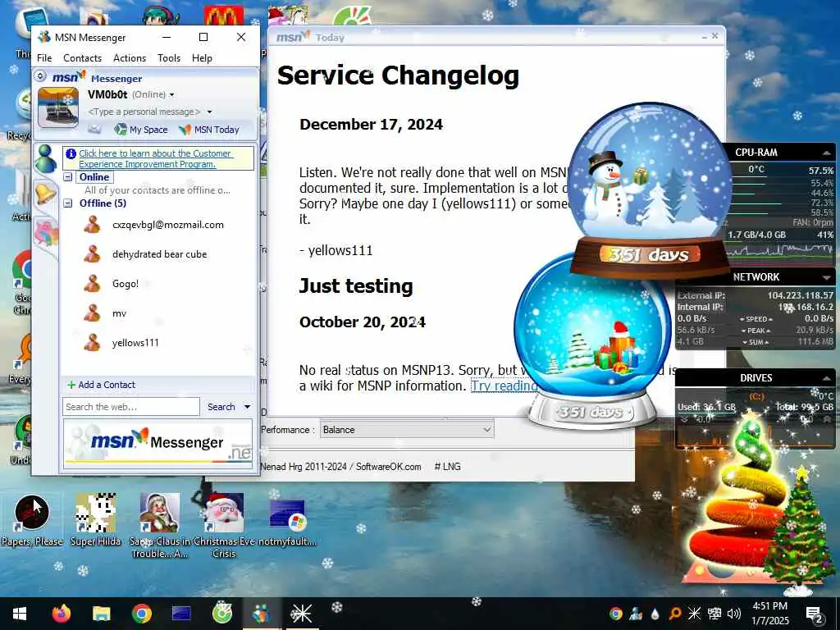Click the VM0b0t display picture
Image resolution: width=840 pixels, height=630 pixels.
tap(58, 107)
